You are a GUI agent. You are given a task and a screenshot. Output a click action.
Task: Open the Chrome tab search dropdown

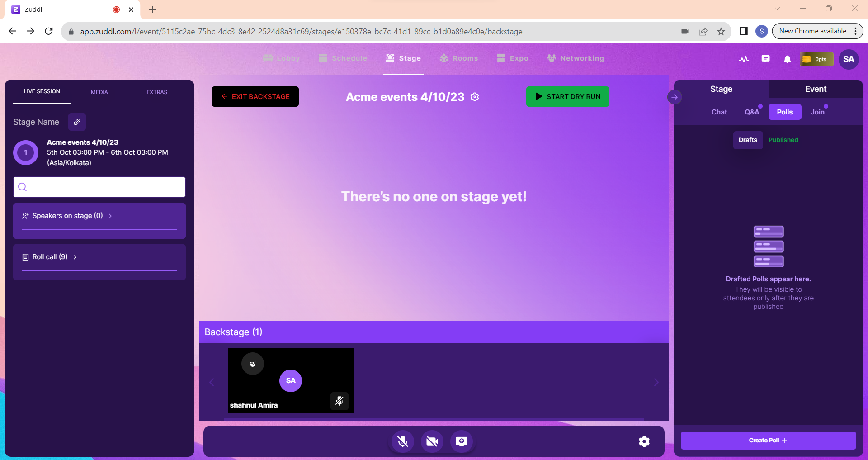pos(777,9)
